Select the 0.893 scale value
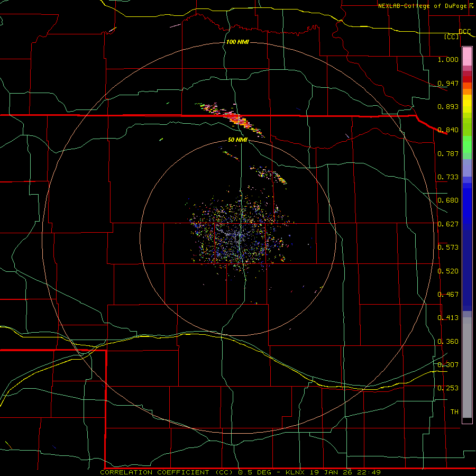Viewport: 476px width, 476px height. coord(448,106)
